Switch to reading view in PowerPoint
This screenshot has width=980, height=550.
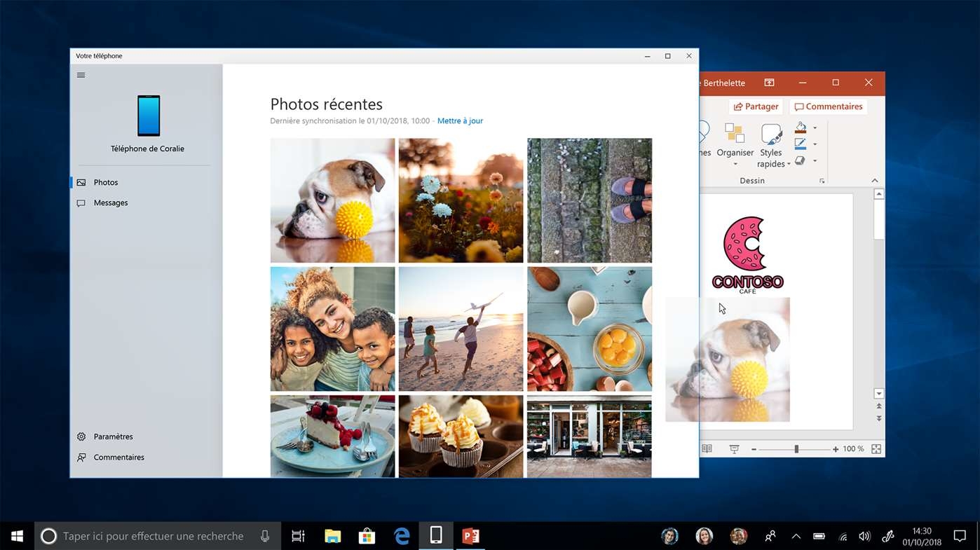(707, 449)
